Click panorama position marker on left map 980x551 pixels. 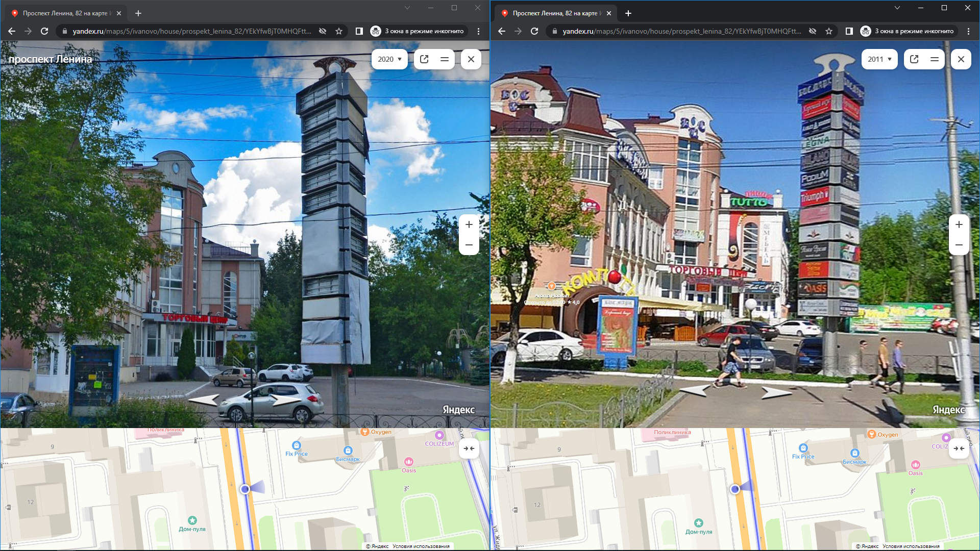(245, 489)
